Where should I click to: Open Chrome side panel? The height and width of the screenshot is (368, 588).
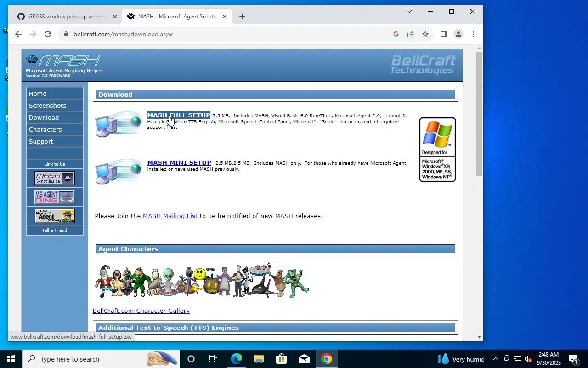click(x=443, y=34)
